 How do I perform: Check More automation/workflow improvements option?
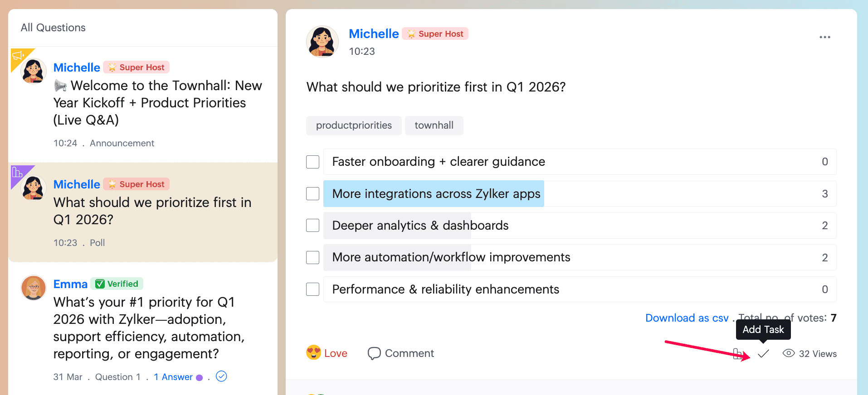313,257
